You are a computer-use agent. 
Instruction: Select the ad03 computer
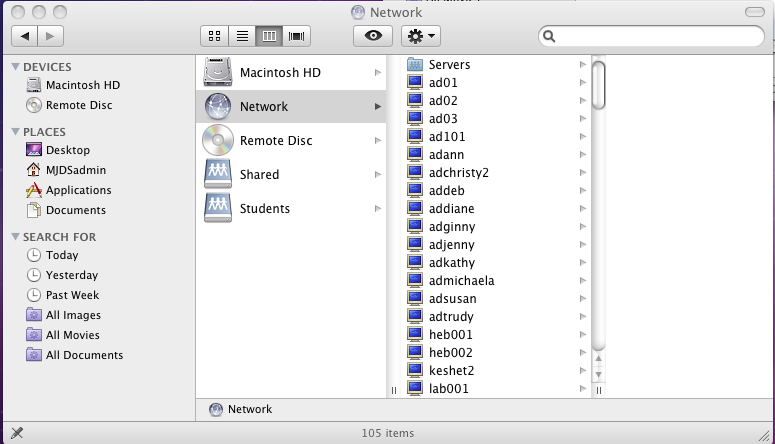tap(497, 119)
